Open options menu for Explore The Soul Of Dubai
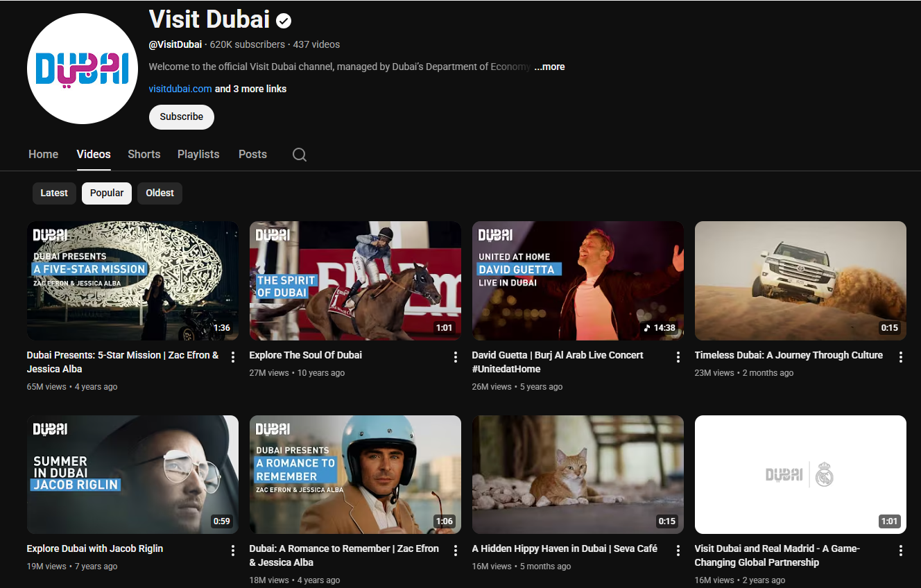921x588 pixels. pos(456,357)
